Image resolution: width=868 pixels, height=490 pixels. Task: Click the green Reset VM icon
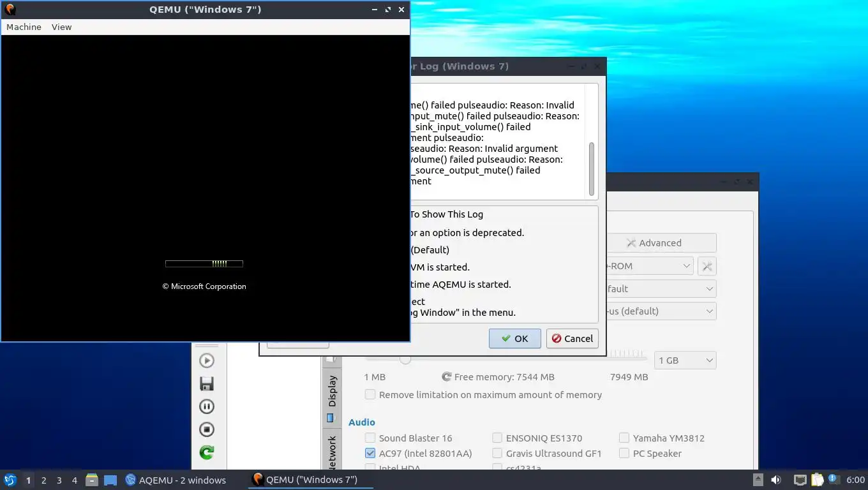pos(207,452)
